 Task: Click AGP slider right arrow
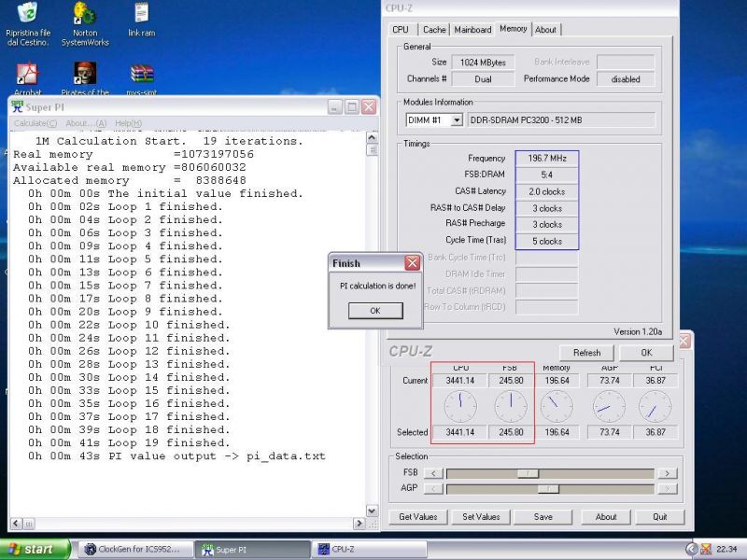[x=667, y=488]
